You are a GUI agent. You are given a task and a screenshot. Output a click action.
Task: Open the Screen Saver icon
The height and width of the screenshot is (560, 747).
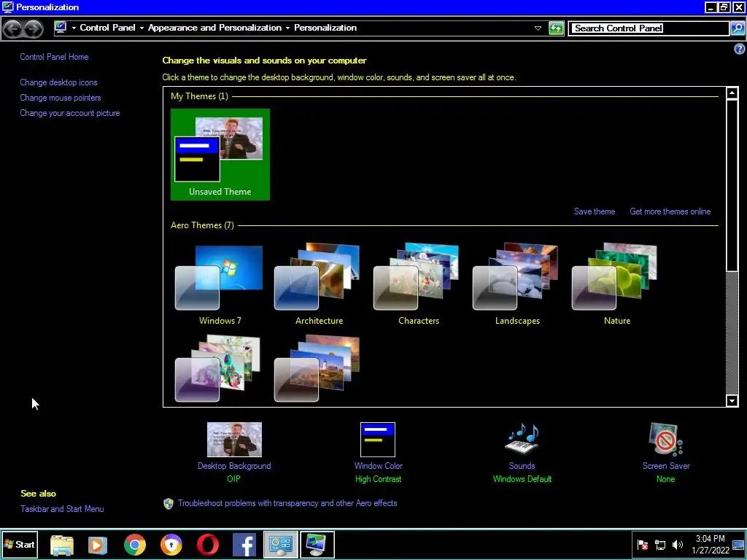pos(665,440)
